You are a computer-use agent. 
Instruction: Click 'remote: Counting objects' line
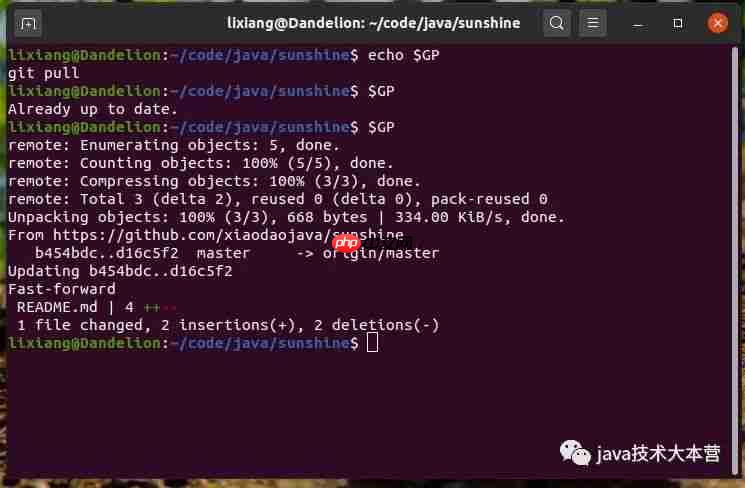pyautogui.click(x=201, y=163)
